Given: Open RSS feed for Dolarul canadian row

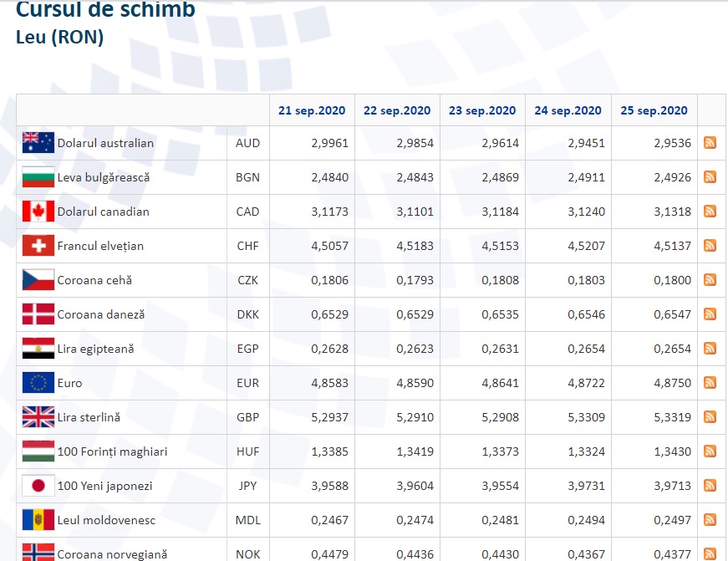Looking at the screenshot, I should point(710,212).
